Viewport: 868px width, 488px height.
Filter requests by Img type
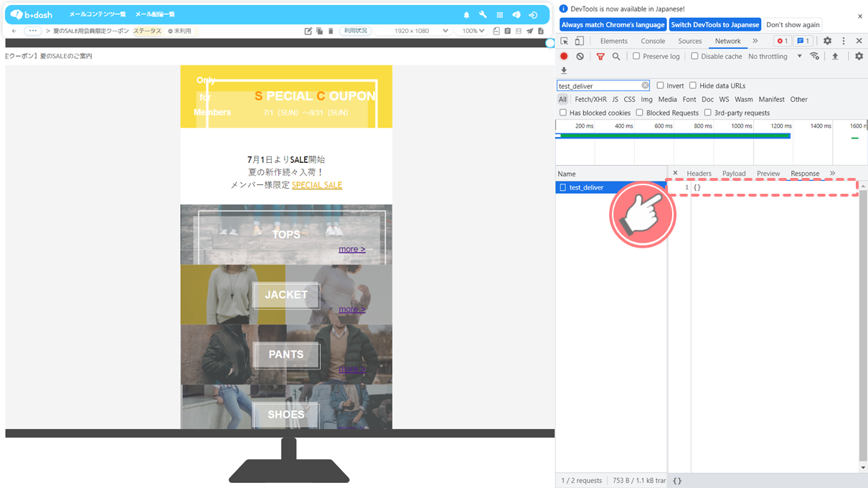click(646, 99)
